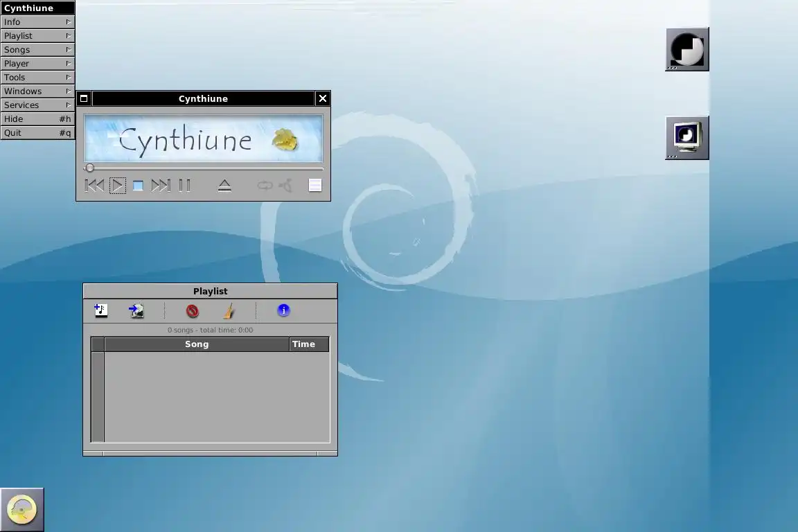This screenshot has width=798, height=532.
Task: Click the Cynthiune logo banner
Action: [203, 139]
